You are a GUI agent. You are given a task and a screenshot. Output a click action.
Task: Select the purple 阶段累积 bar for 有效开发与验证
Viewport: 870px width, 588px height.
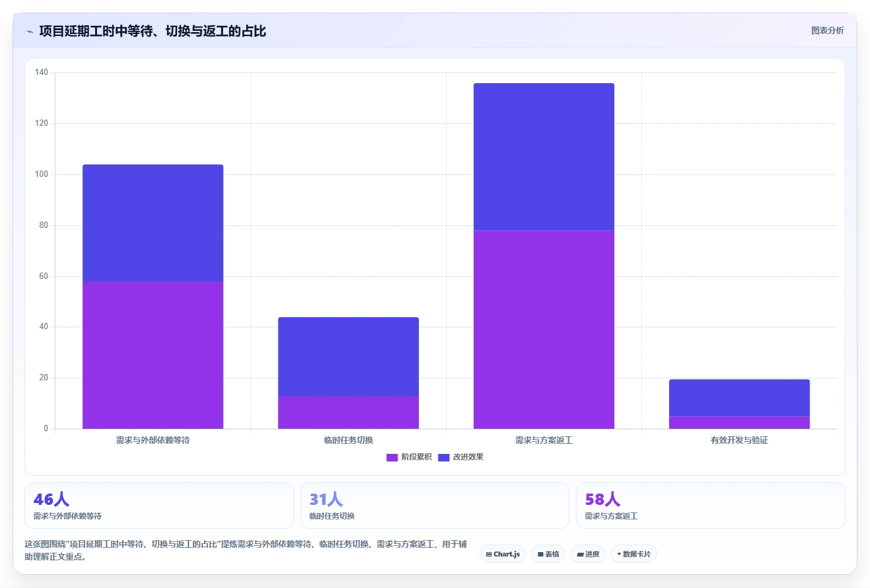(x=739, y=422)
